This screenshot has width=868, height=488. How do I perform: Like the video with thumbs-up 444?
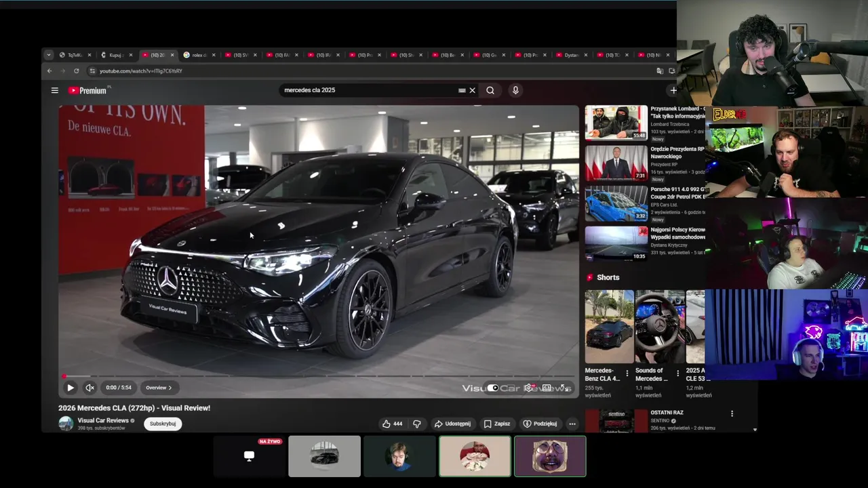[393, 424]
